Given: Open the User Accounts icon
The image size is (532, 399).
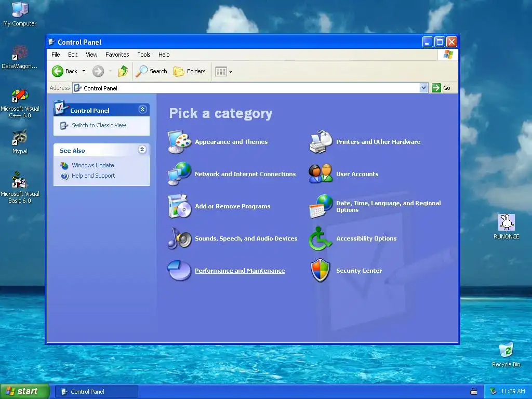Looking at the screenshot, I should (321, 174).
